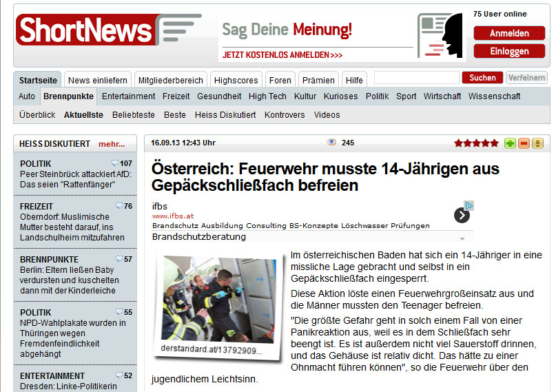The width and height of the screenshot is (556, 392).
Task: Click the comment bubble icon beside 107
Action: click(115, 163)
